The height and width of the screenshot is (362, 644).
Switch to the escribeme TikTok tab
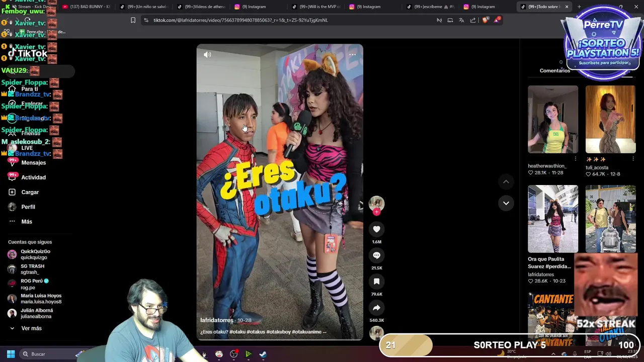tap(430, 7)
